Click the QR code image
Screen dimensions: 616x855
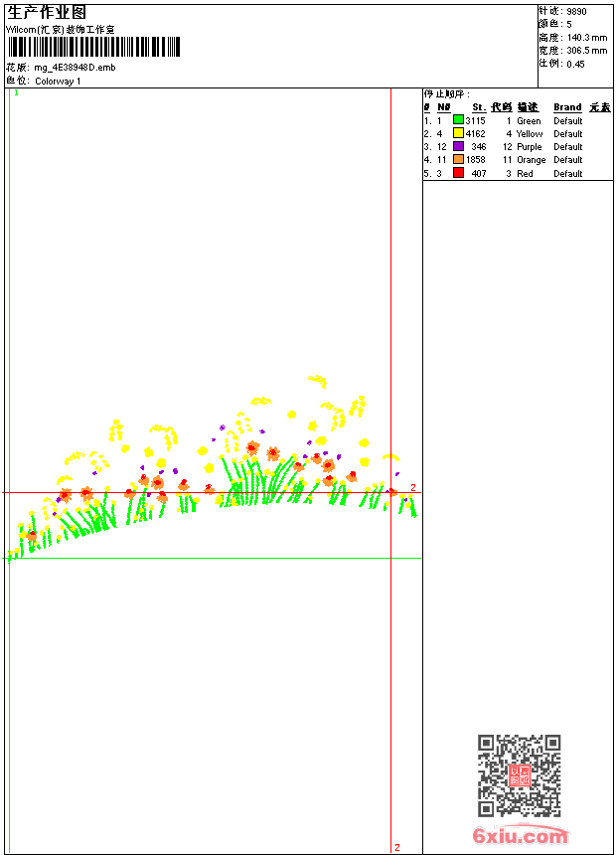(x=519, y=775)
